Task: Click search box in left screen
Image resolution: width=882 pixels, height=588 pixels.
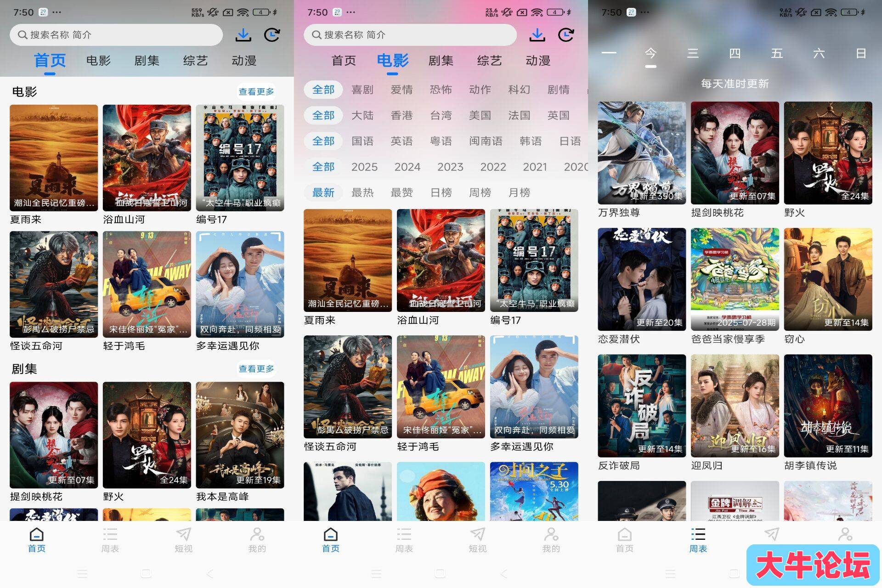Action: pos(116,35)
